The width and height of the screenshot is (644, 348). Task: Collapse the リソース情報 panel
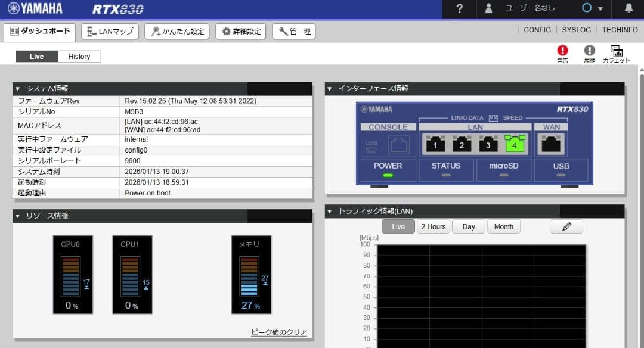(x=18, y=216)
